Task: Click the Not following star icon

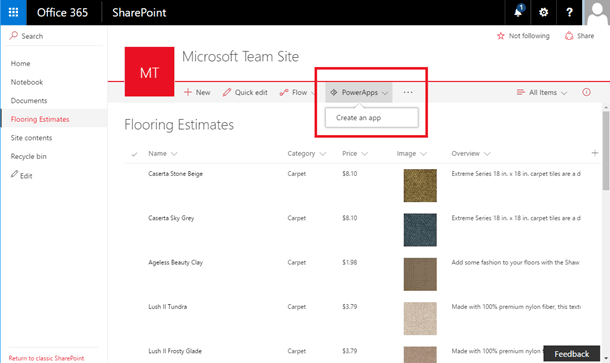Action: (x=501, y=36)
